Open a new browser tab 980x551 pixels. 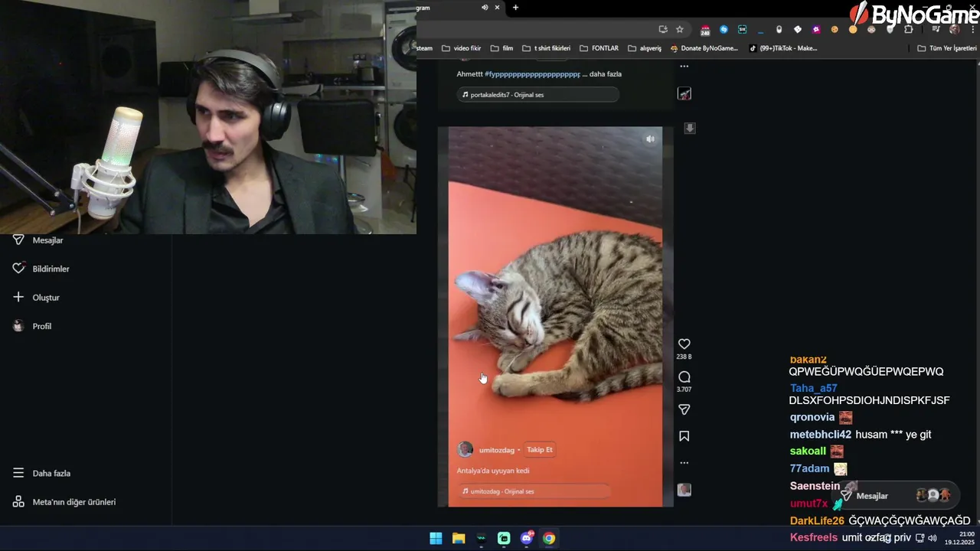[x=515, y=8]
